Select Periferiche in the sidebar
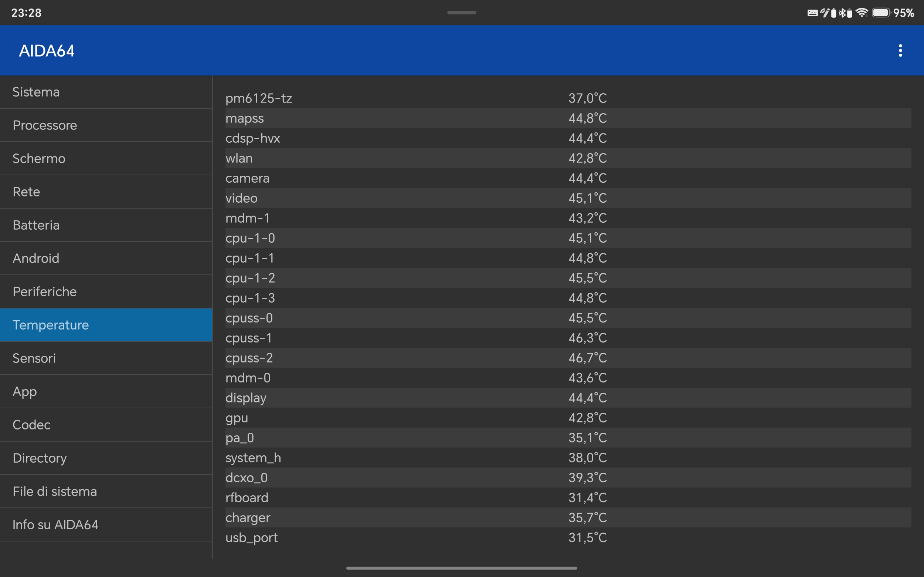 [x=106, y=291]
